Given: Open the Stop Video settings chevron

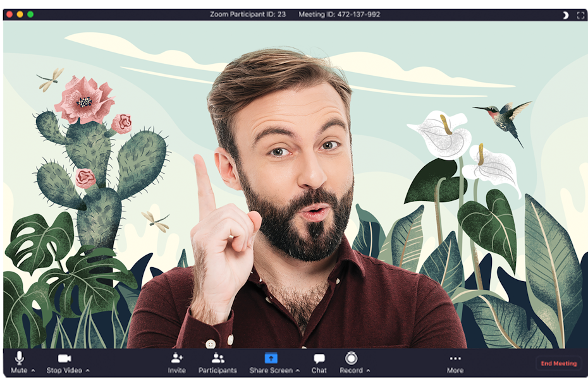Looking at the screenshot, I should coord(89,370).
